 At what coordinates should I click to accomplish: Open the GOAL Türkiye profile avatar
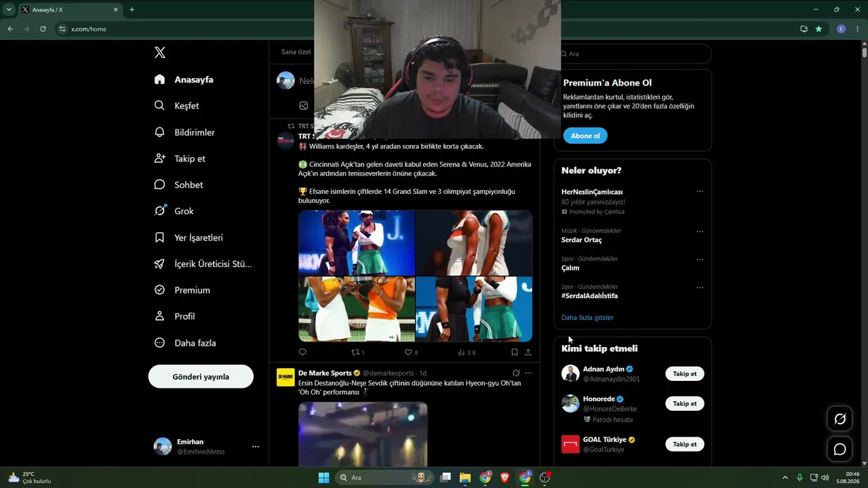[570, 444]
